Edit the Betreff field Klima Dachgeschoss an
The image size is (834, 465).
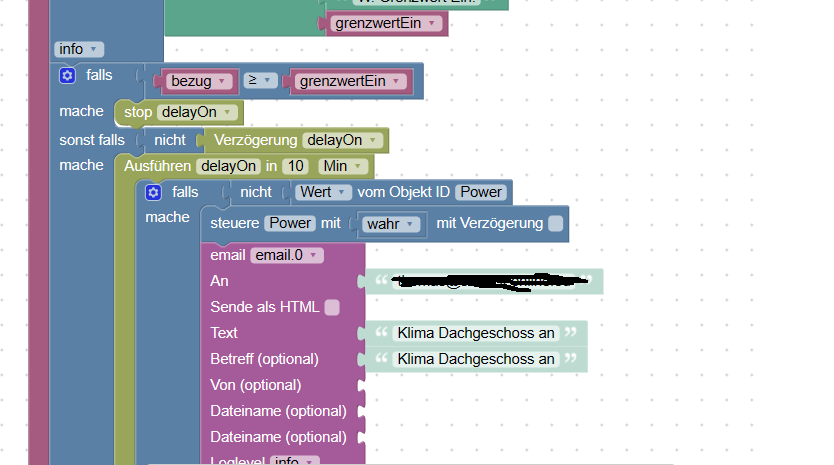point(476,359)
